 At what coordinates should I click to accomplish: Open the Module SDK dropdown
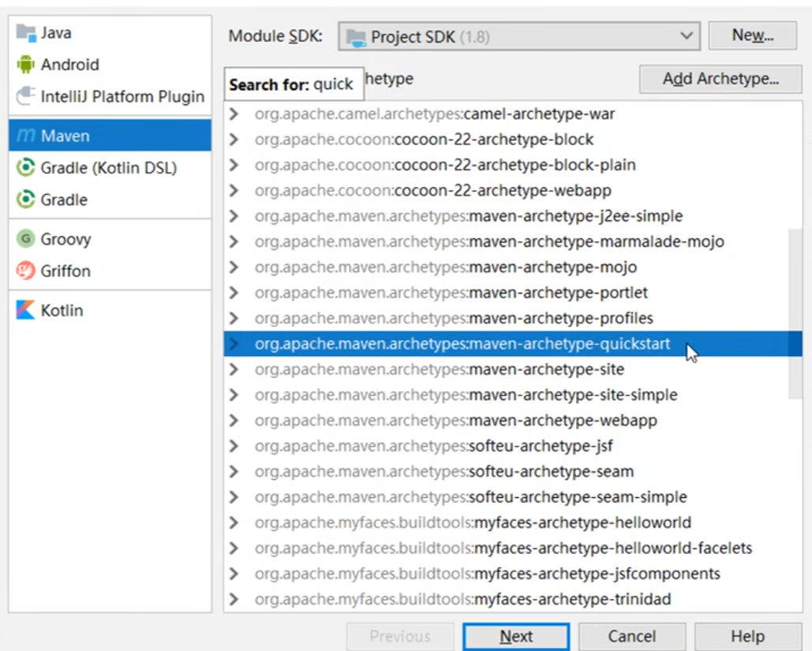[519, 36]
